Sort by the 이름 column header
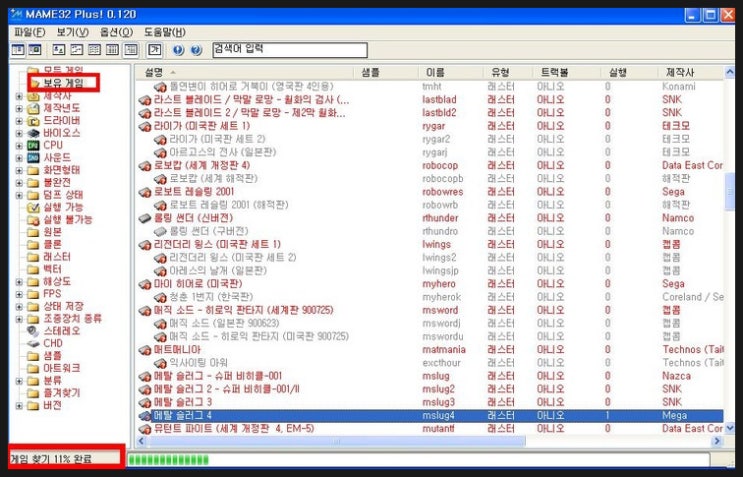The image size is (743, 477). pyautogui.click(x=451, y=72)
